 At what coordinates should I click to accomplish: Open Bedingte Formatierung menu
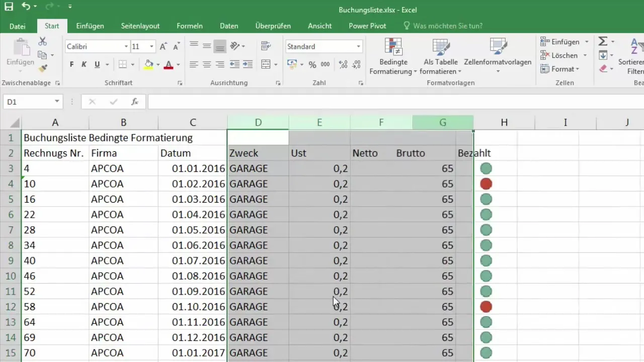(394, 56)
